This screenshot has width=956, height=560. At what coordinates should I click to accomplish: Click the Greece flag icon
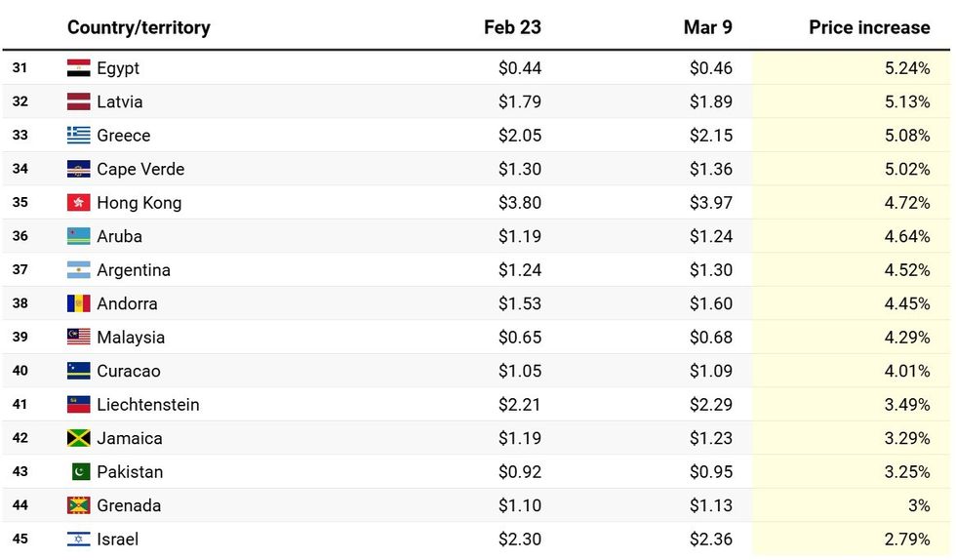tap(79, 136)
